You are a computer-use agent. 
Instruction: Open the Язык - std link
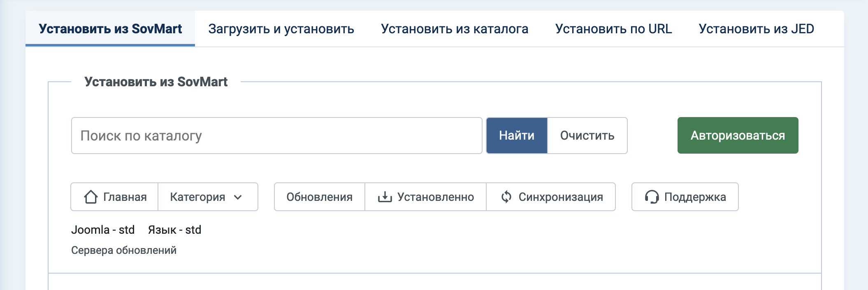[174, 230]
